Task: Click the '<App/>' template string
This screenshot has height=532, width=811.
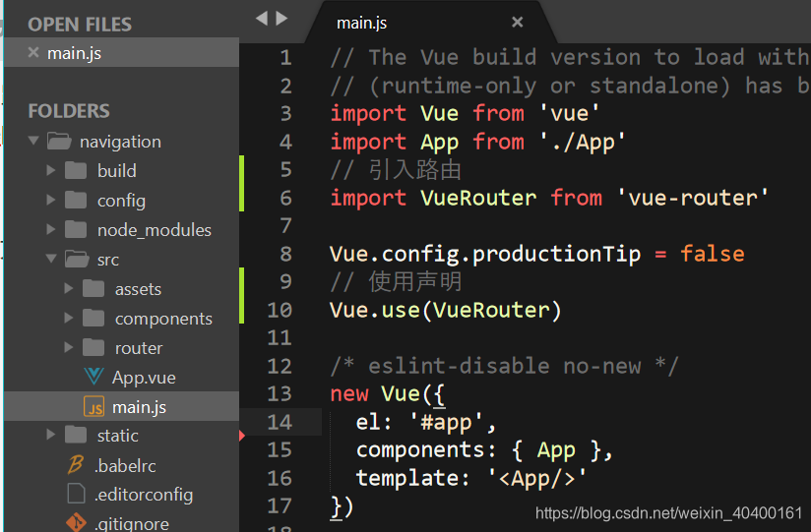Action: 537,478
